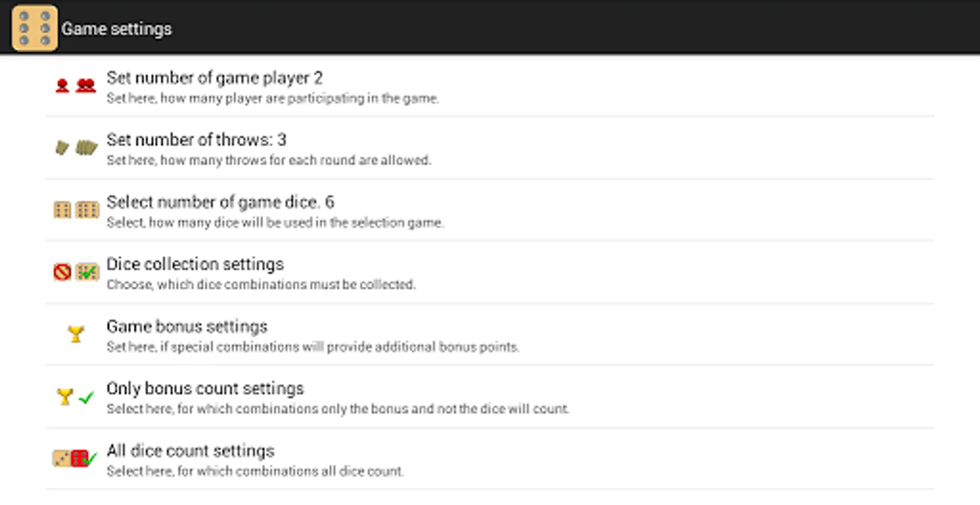Open Game bonus settings
Screen dimensions: 980x505
(x=187, y=327)
